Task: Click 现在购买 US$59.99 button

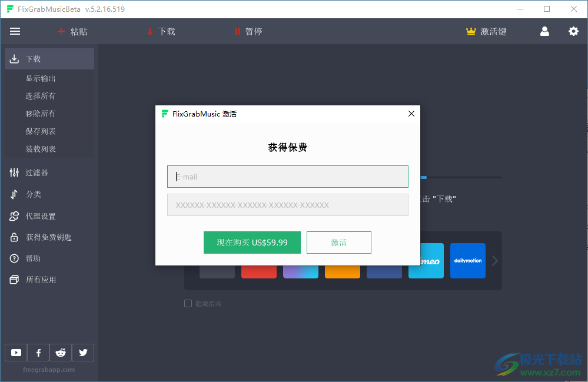Action: point(252,243)
